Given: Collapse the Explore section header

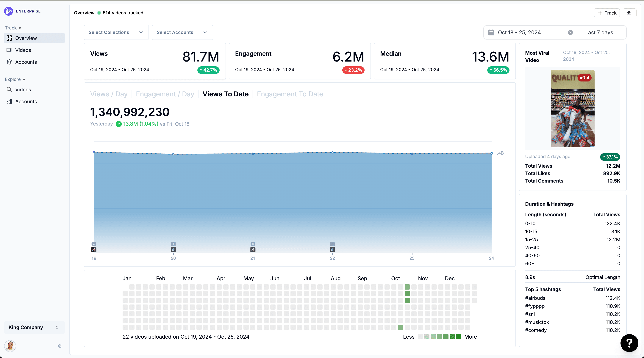Looking at the screenshot, I should pyautogui.click(x=15, y=79).
